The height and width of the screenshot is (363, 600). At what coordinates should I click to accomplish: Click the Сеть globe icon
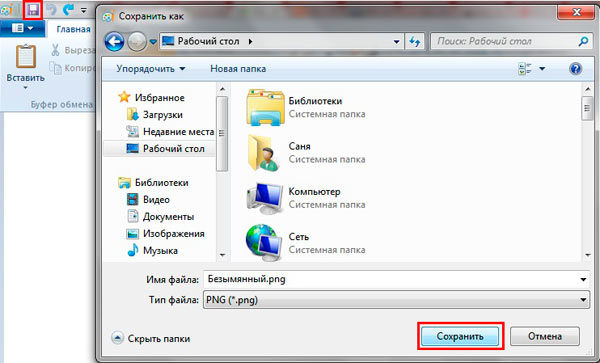pos(265,243)
